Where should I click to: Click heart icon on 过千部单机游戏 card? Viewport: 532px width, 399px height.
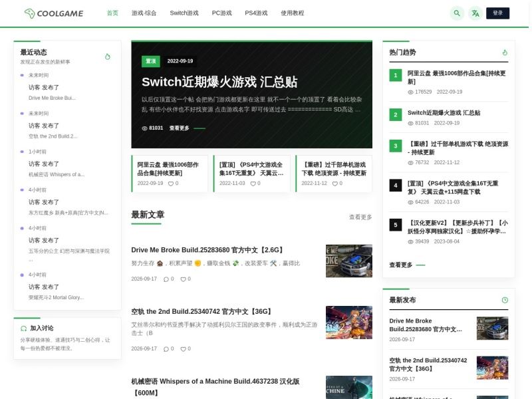tap(335, 184)
